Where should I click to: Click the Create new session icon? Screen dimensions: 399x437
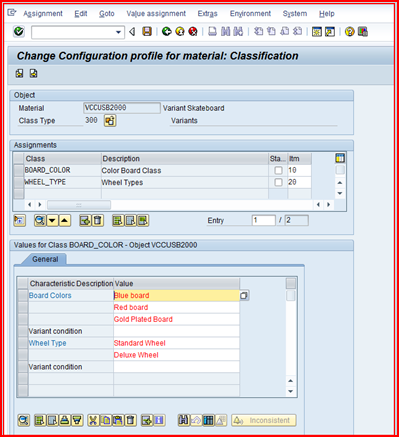[317, 32]
